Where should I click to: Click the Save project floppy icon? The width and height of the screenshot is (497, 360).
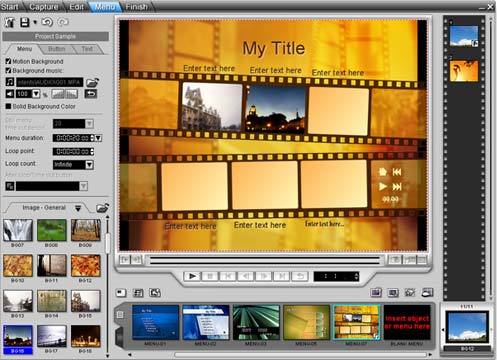tap(24, 23)
